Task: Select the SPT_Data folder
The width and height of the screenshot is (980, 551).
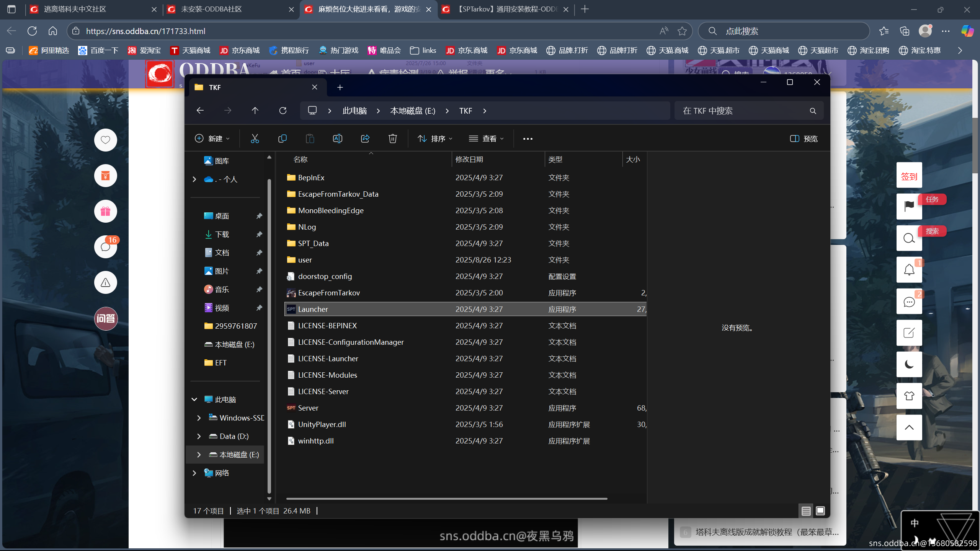Action: pos(465,243)
